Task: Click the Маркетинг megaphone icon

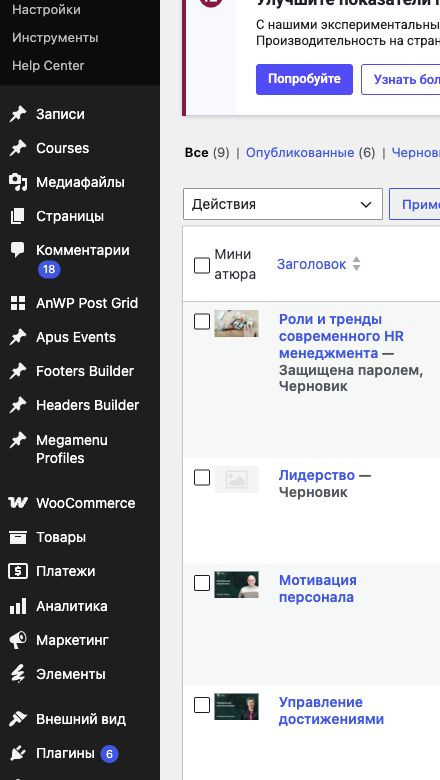Action: click(x=18, y=640)
